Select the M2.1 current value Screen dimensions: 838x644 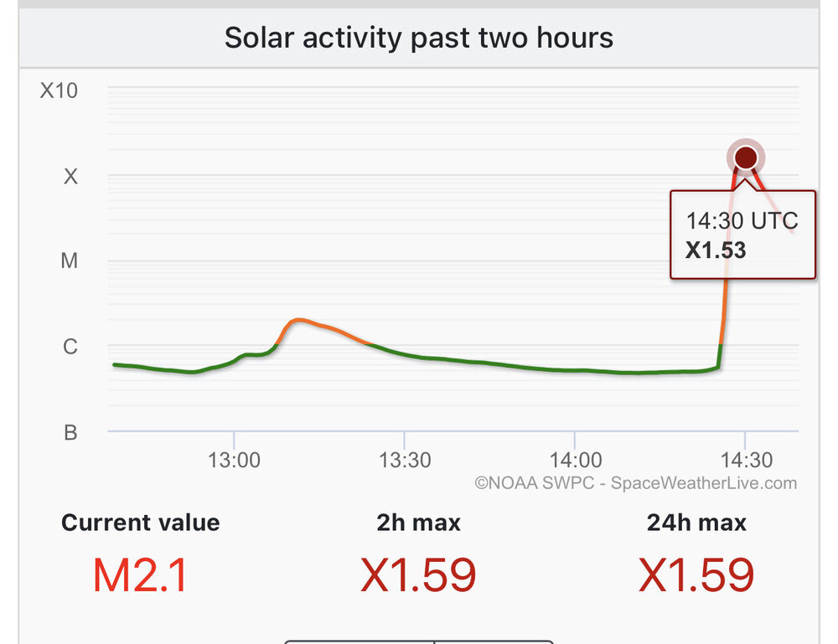pos(140,575)
